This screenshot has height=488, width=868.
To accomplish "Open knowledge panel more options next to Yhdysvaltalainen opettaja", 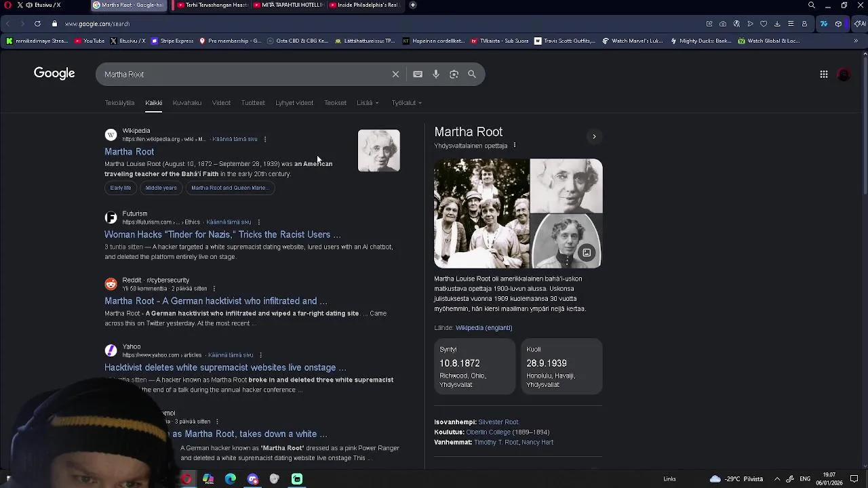I will [x=515, y=146].
